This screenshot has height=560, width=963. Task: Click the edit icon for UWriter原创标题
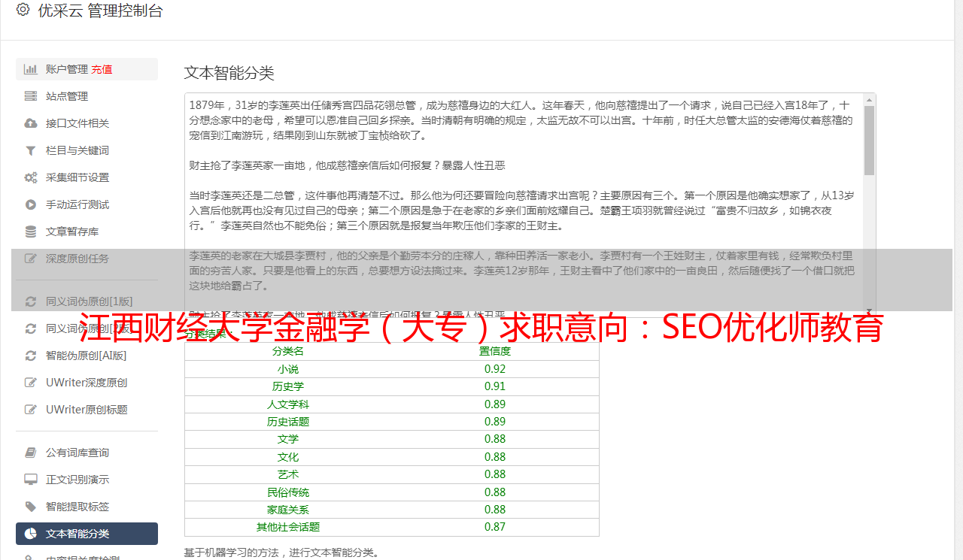pyautogui.click(x=31, y=410)
